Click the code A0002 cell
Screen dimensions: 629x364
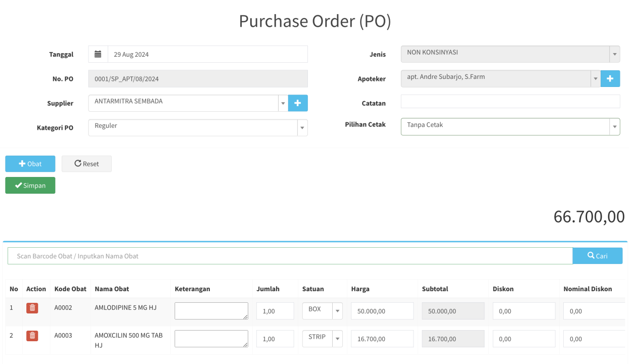coord(63,307)
